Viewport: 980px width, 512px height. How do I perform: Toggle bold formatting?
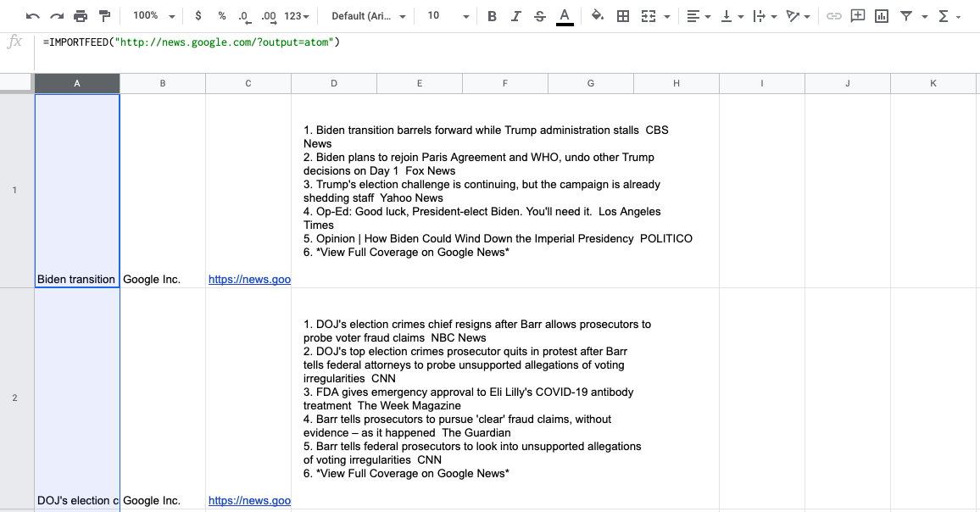point(492,15)
